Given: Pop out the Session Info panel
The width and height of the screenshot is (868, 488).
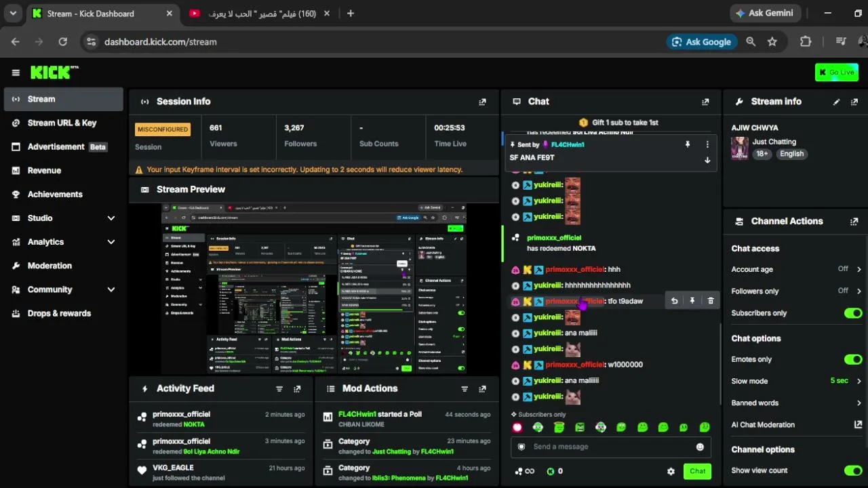Looking at the screenshot, I should [x=482, y=102].
